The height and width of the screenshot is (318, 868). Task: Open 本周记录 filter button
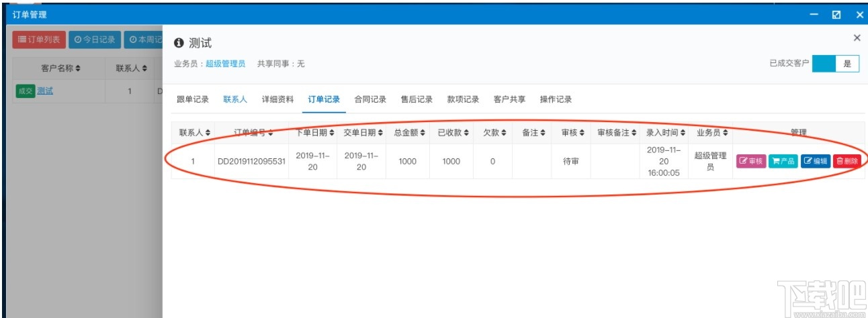click(x=144, y=40)
